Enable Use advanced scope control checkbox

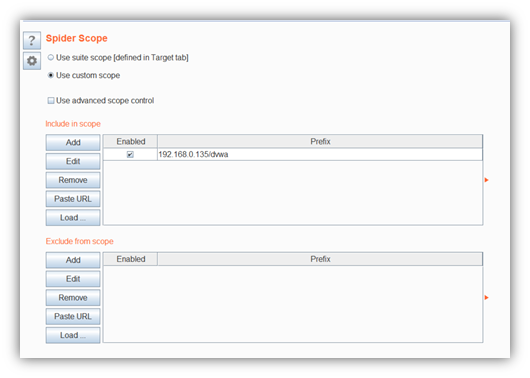pos(51,100)
